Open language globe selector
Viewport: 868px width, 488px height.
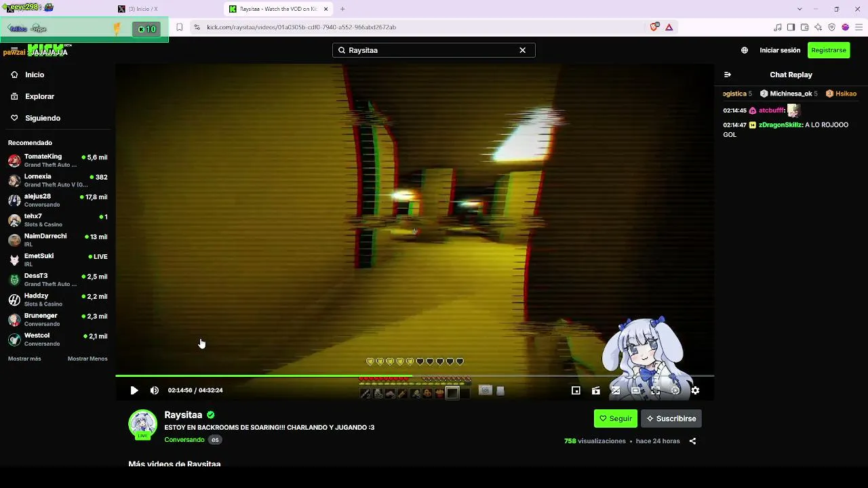coord(745,50)
